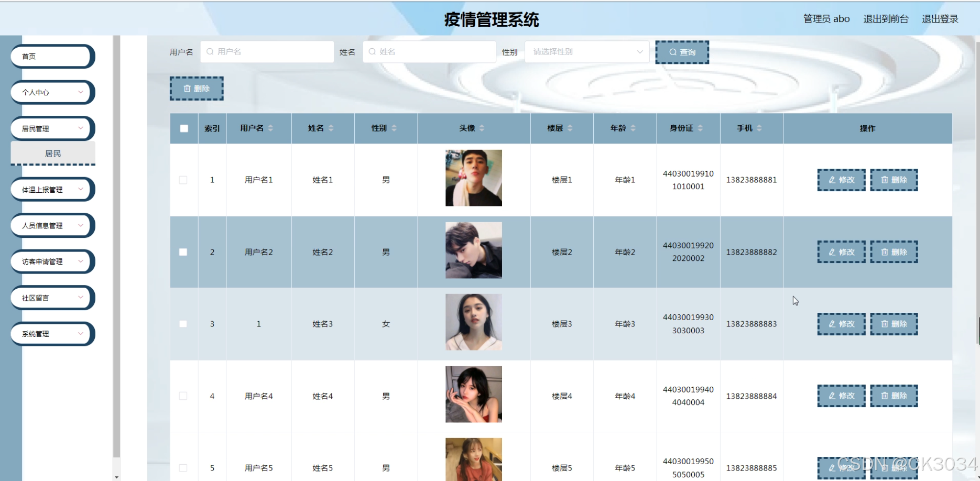Viewport: 980px width, 481px height.
Task: Click the sidebar scrollbar down arrow
Action: pos(116,477)
